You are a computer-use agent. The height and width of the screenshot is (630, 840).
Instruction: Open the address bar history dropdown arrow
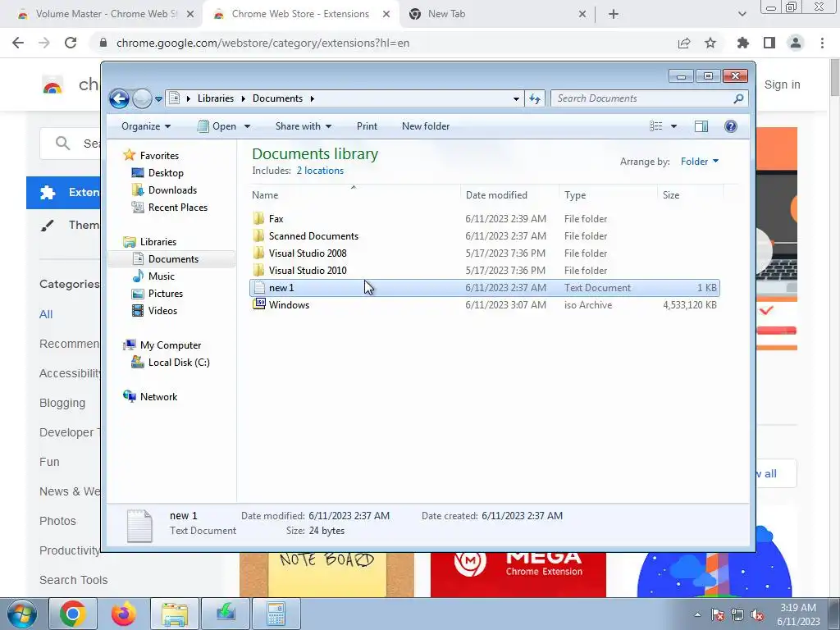point(516,98)
